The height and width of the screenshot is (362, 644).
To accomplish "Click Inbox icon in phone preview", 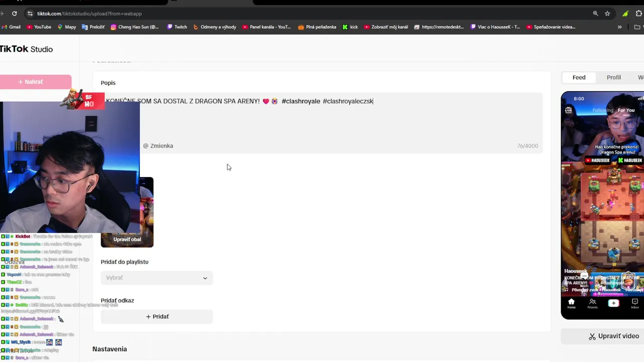I will pos(635,304).
